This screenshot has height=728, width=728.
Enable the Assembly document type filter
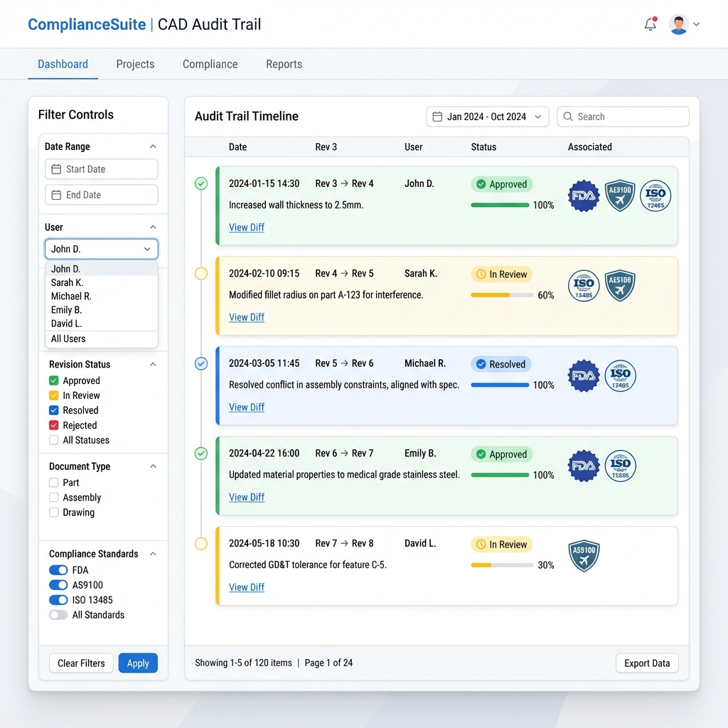coord(52,498)
